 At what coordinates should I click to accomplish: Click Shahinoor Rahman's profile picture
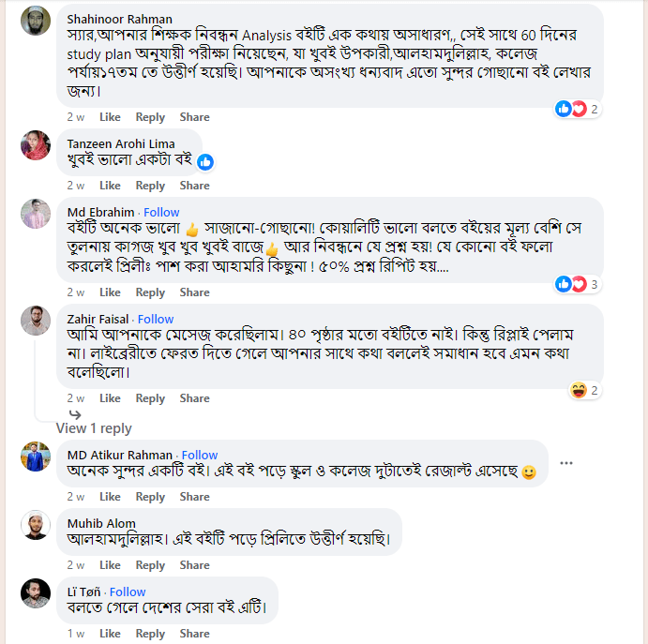click(36, 23)
